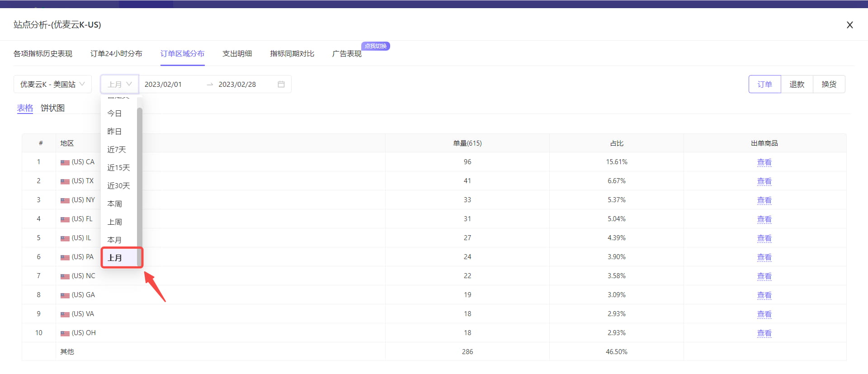Show the 表格 view

tap(25, 108)
